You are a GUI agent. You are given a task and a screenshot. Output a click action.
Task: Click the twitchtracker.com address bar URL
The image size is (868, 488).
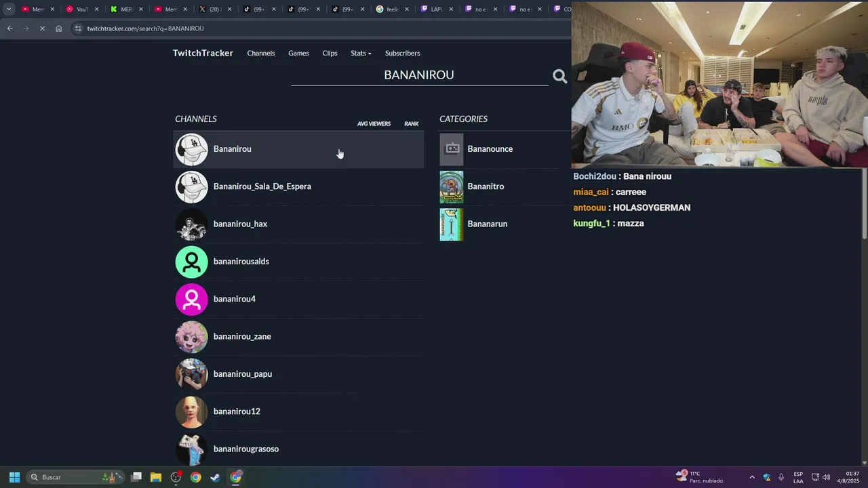point(145,28)
